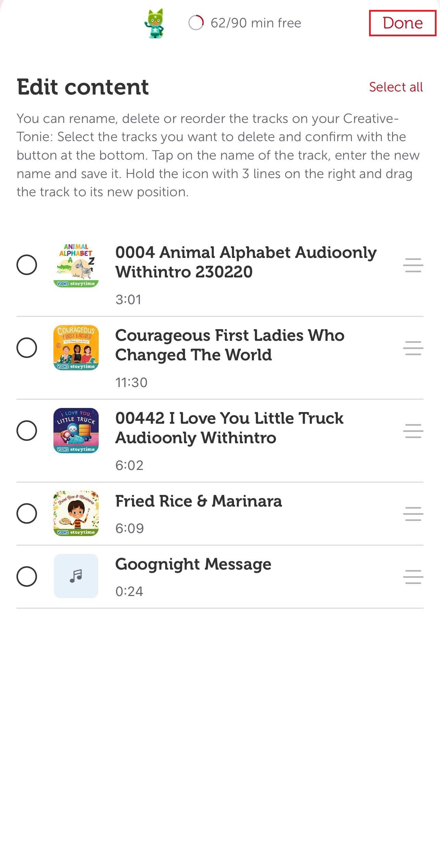The image size is (440, 868).
Task: Grab the reorder handle for Animal Alphabet track
Action: pyautogui.click(x=413, y=265)
